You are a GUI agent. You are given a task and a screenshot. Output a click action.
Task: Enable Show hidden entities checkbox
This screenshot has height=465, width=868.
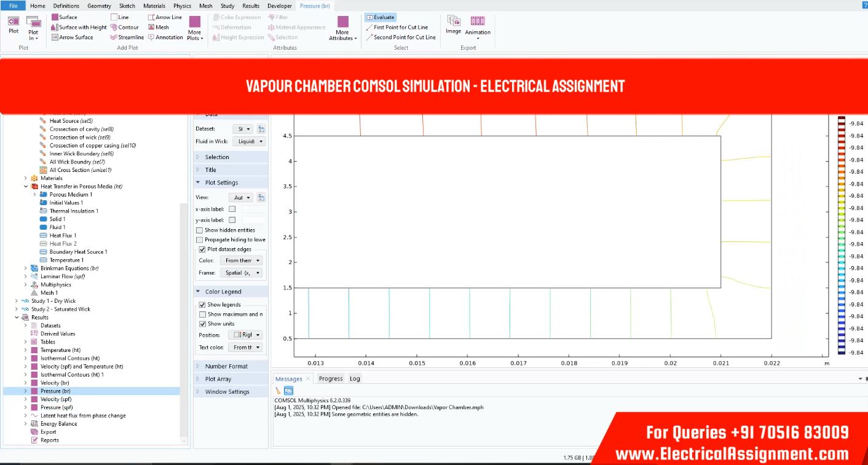[x=199, y=230]
